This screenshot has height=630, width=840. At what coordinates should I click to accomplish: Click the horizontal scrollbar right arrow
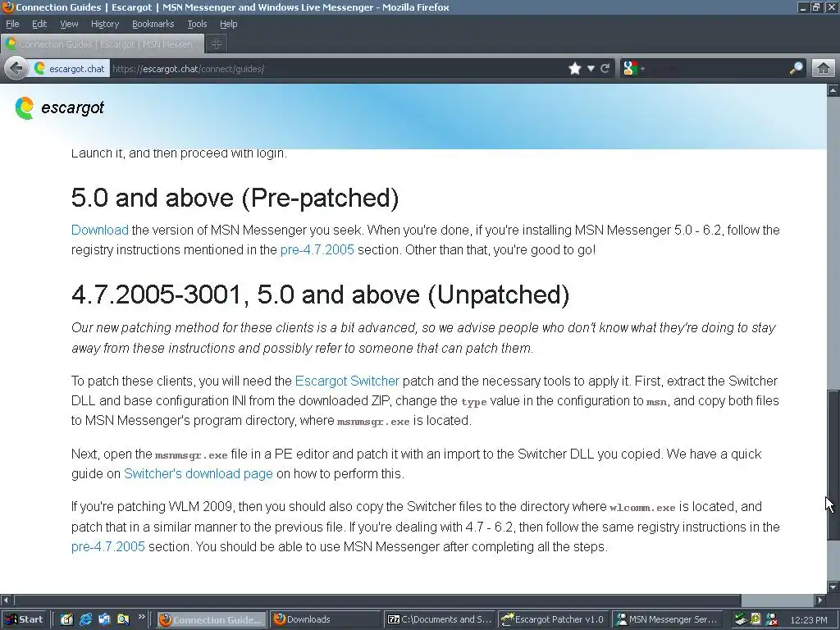click(x=820, y=600)
